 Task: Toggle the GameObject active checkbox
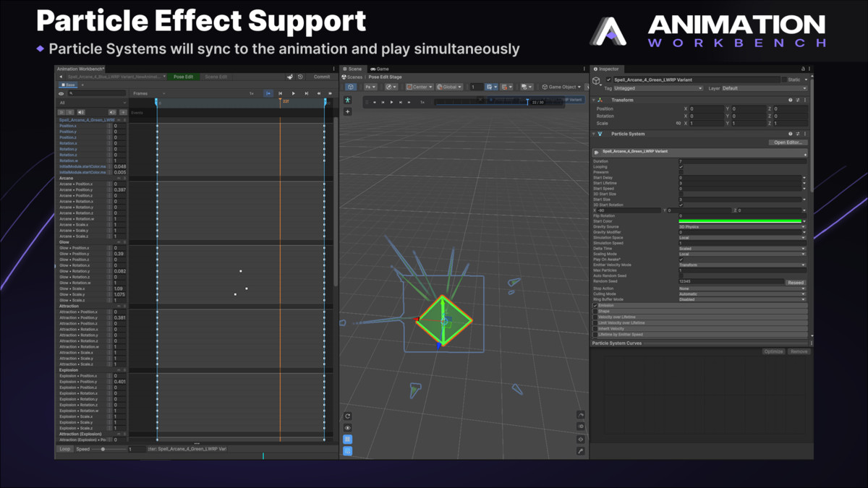point(608,80)
